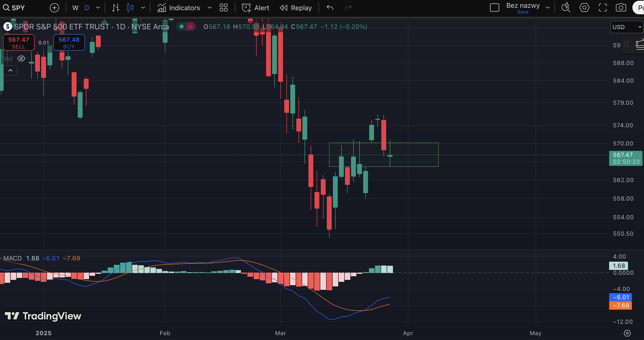Click the add symbol plus icon
The image size is (644, 340).
(54, 8)
